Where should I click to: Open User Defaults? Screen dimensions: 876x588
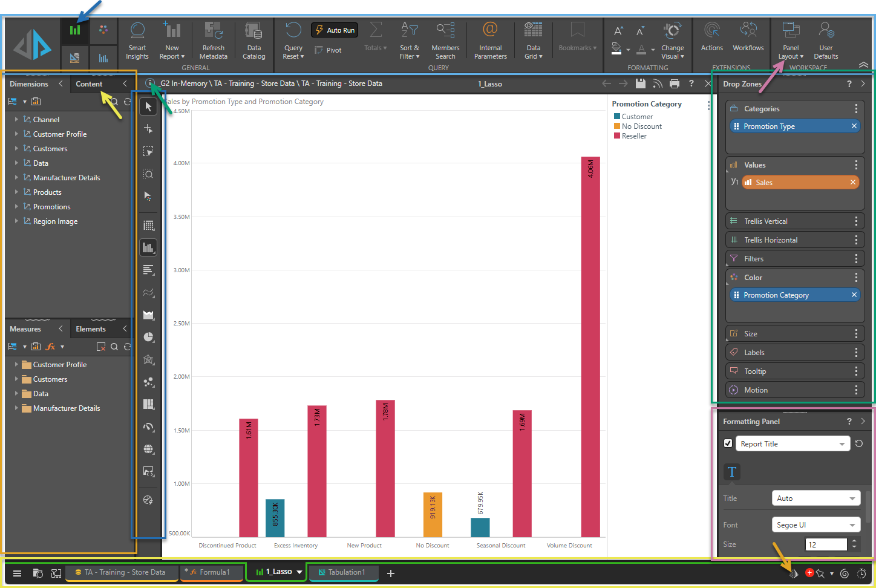click(826, 41)
